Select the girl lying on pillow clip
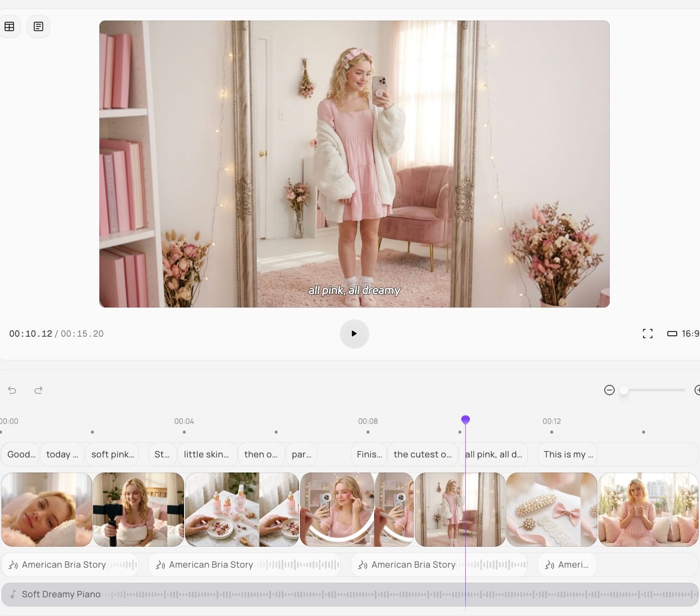This screenshot has height=616, width=700. 46,509
